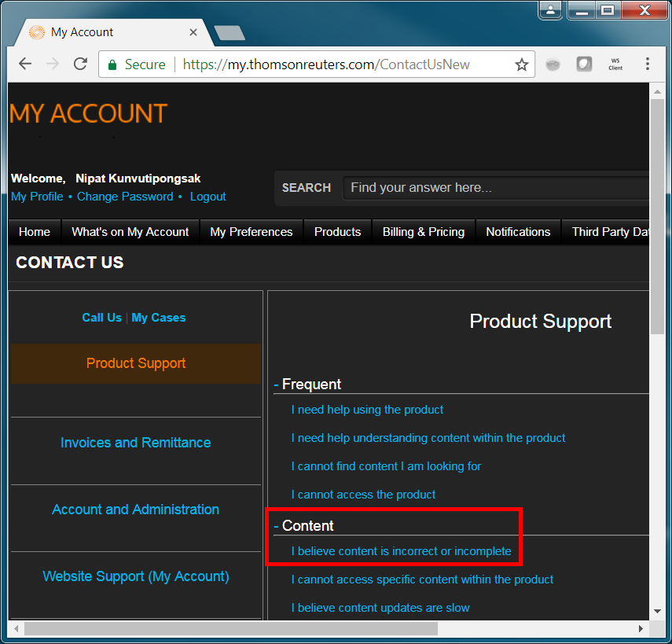The image size is (672, 644).
Task: Click I cannot access specific content link
Action: (422, 580)
